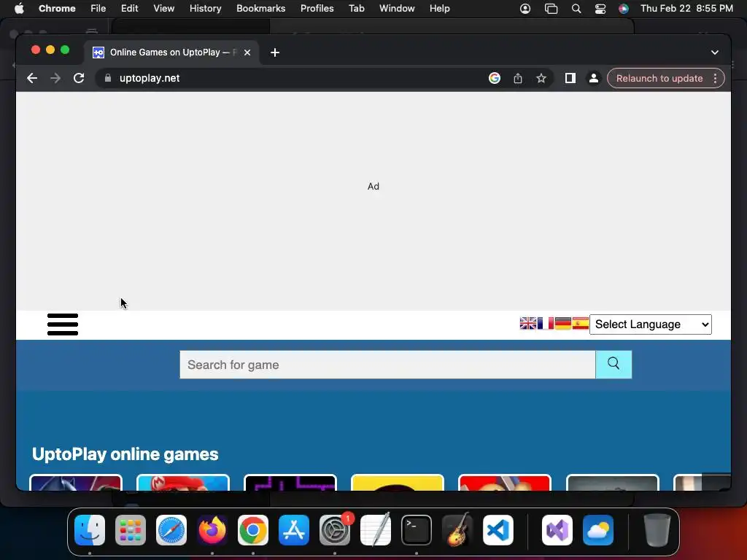Open Chrome profile avatar
747x560 pixels.
tap(594, 78)
